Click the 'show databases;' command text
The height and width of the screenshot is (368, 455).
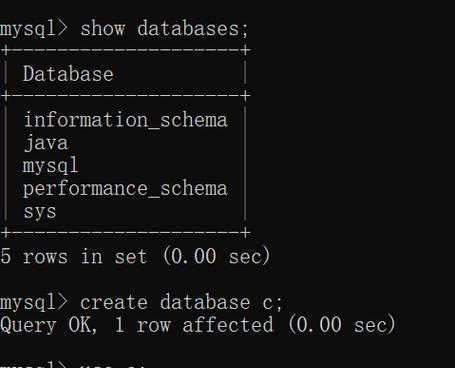click(x=164, y=28)
